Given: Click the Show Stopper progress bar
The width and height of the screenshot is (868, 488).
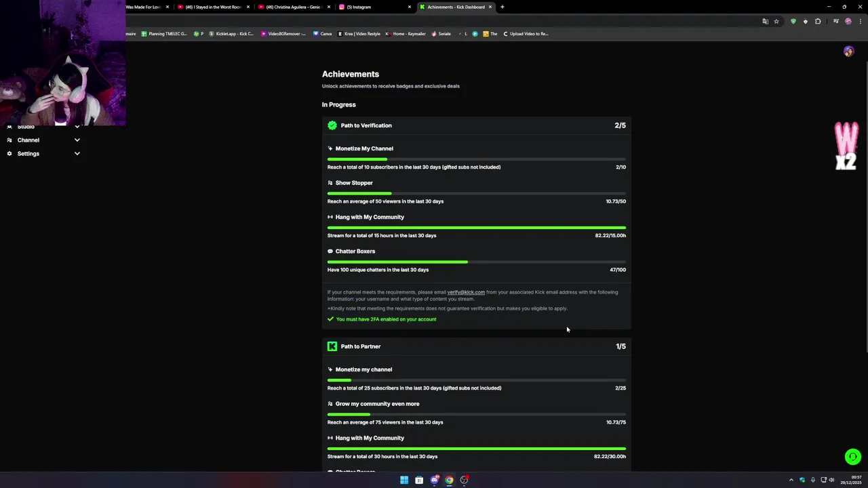Looking at the screenshot, I should tap(477, 193).
